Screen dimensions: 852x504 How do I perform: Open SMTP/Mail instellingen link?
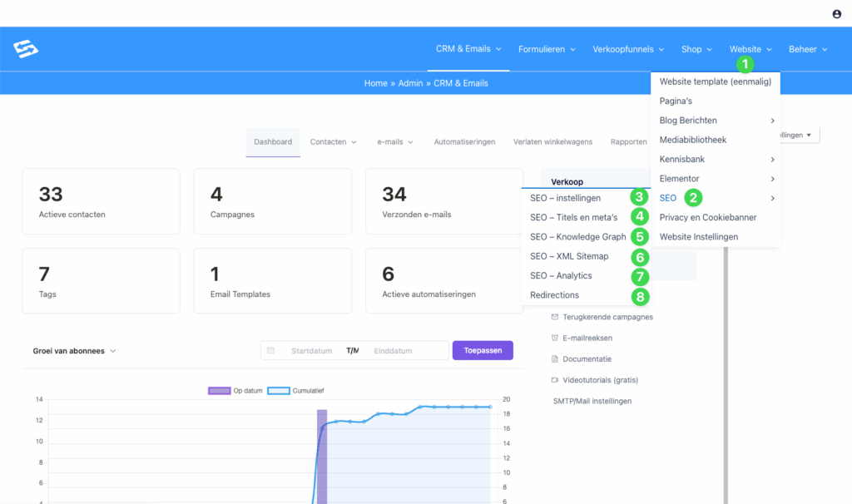point(592,401)
